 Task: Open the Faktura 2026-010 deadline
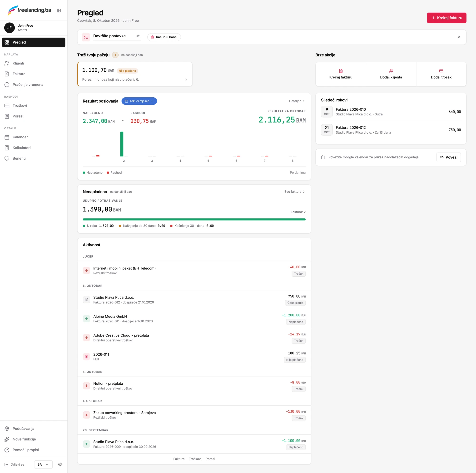[391, 112]
